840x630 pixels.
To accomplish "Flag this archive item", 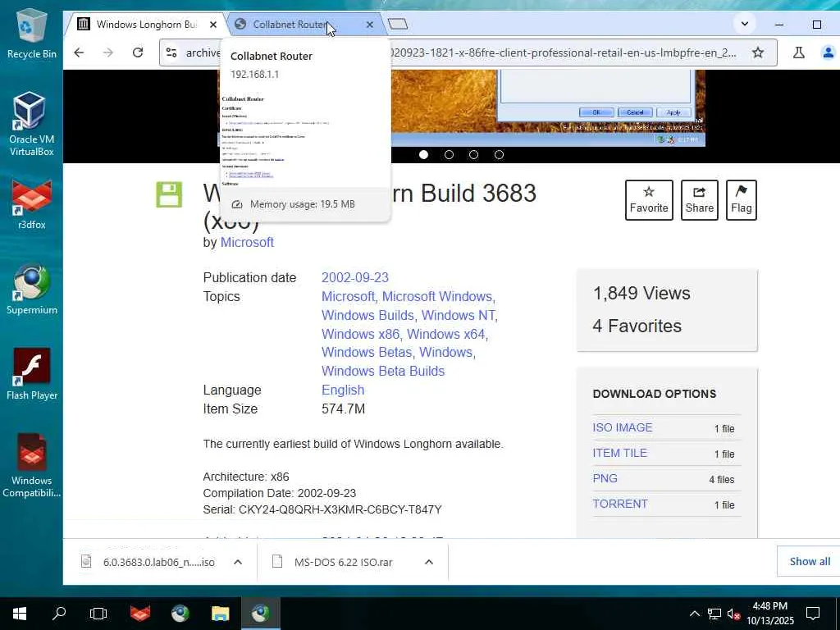I will click(x=741, y=200).
